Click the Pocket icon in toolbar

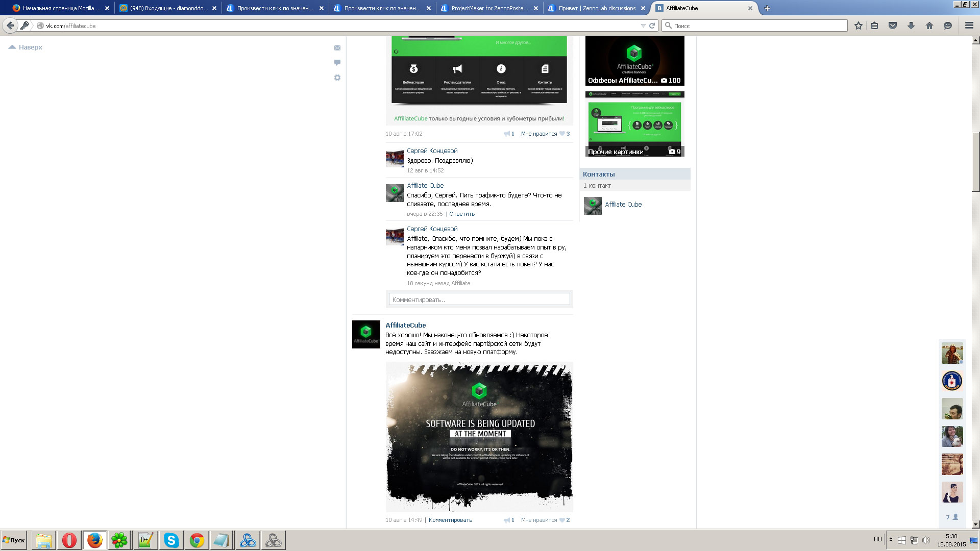tap(893, 26)
